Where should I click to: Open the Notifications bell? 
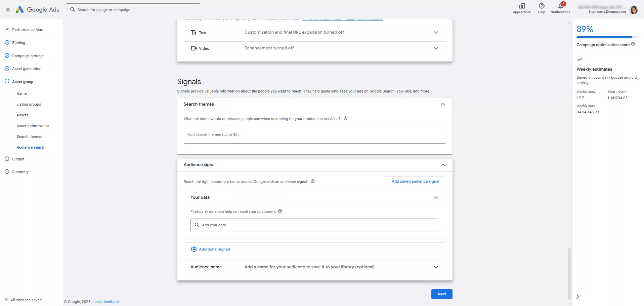pos(560,6)
